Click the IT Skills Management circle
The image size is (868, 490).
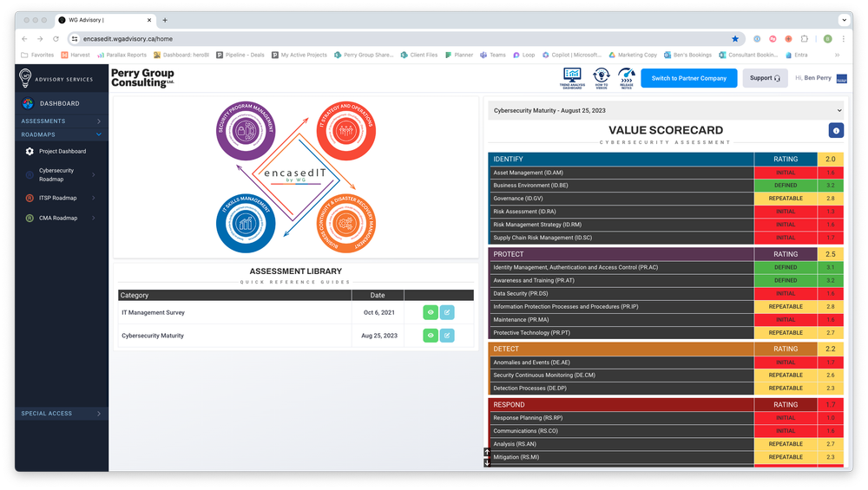[x=246, y=224]
